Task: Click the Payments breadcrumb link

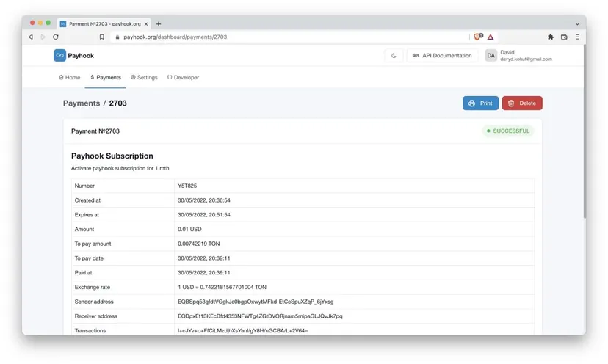Action: click(82, 103)
